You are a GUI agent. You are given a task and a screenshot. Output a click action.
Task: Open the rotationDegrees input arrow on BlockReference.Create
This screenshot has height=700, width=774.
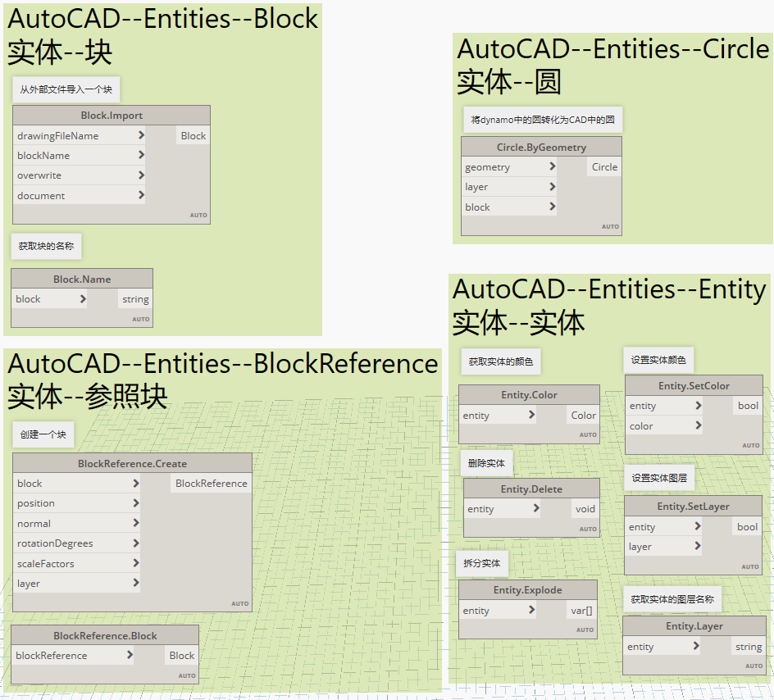(135, 543)
